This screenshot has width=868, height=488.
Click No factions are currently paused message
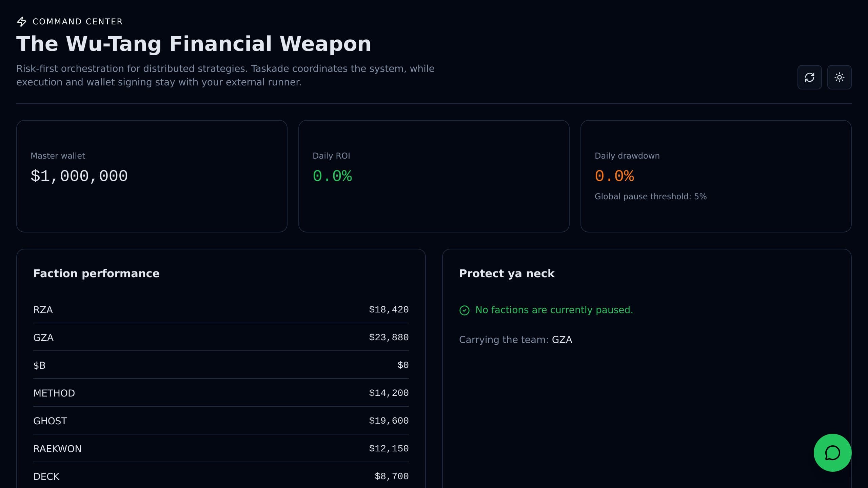554,310
